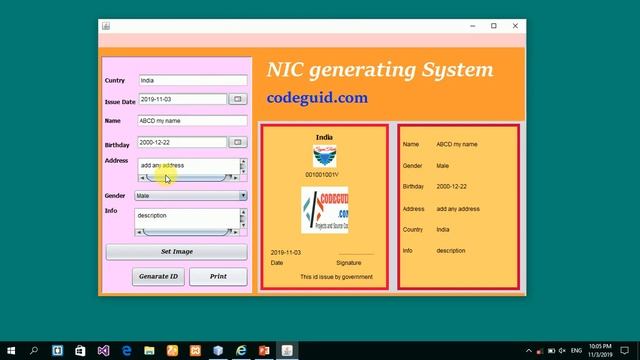Open the Action Center notifications
The height and width of the screenshot is (360, 640).
(x=624, y=351)
